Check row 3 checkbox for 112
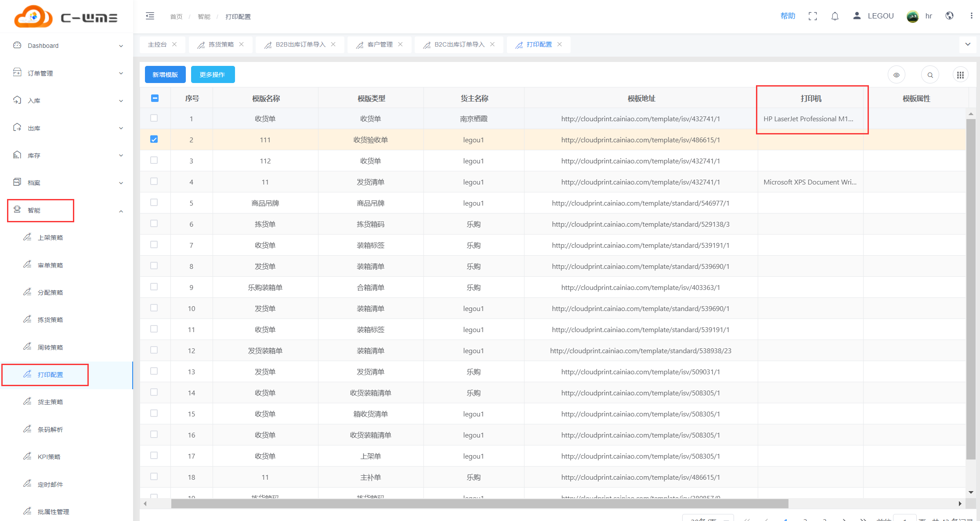Screen dimensions: 980x521 click(x=154, y=160)
